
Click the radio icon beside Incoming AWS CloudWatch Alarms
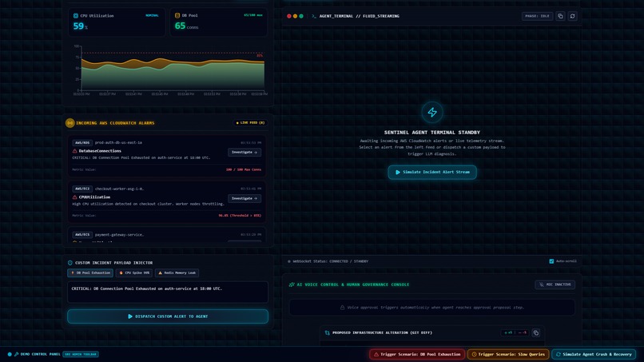tap(70, 123)
